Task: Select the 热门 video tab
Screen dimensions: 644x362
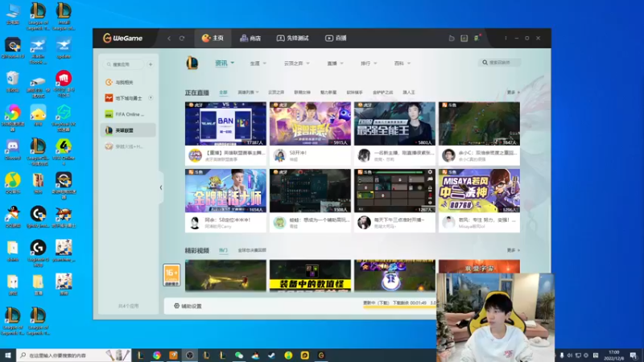Action: (x=223, y=250)
